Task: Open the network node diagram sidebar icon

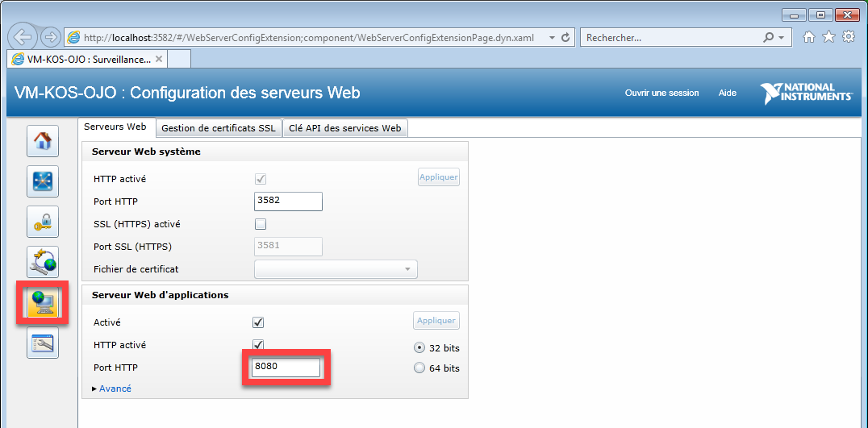Action: (43, 181)
